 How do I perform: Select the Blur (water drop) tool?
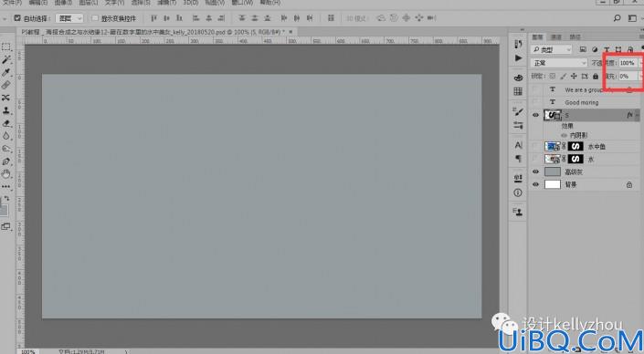click(x=6, y=136)
